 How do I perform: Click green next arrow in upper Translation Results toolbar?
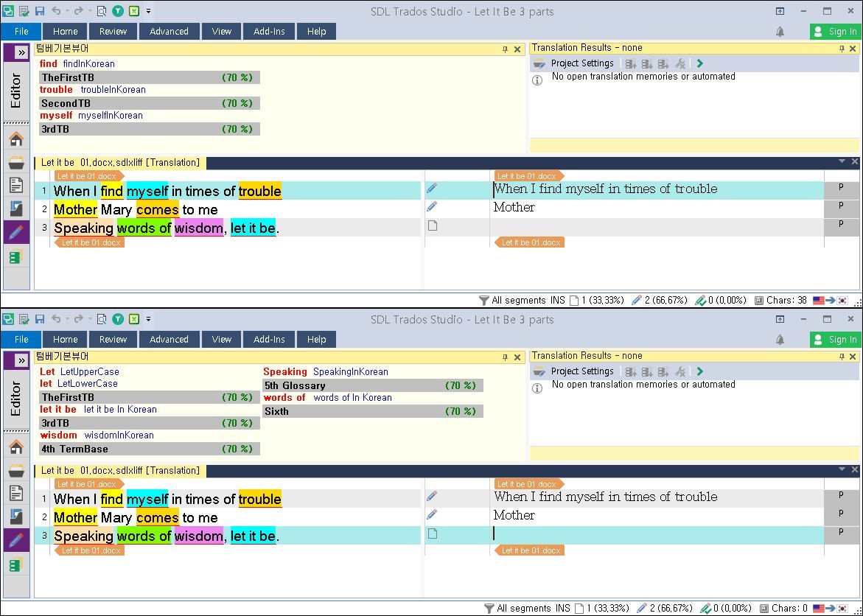click(699, 63)
